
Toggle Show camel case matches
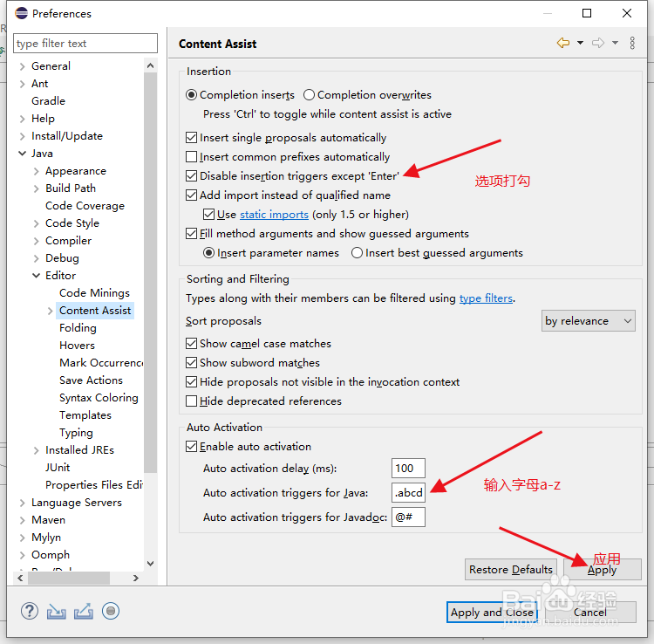click(x=192, y=344)
